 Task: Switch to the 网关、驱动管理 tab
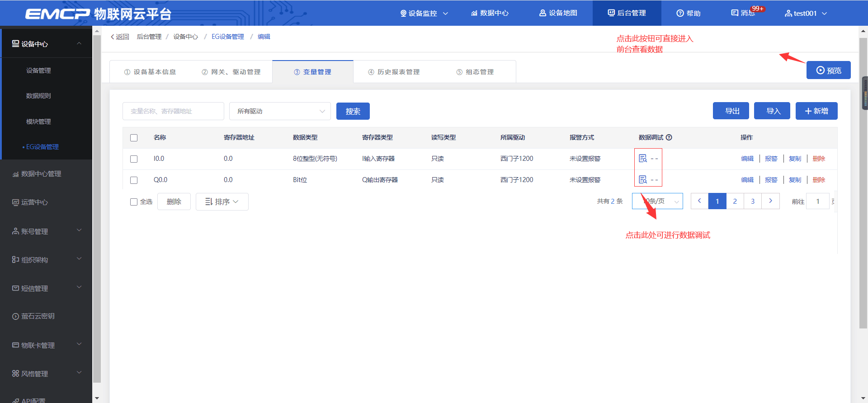click(x=231, y=72)
